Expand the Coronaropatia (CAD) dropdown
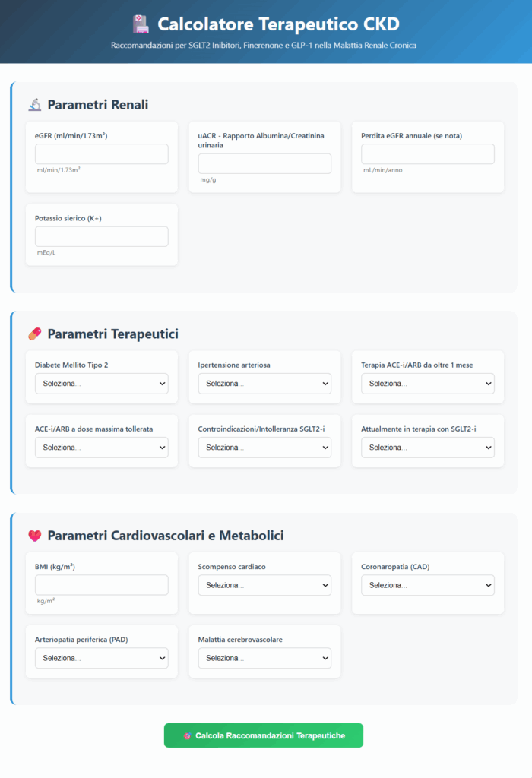This screenshot has width=532, height=778. click(x=428, y=585)
